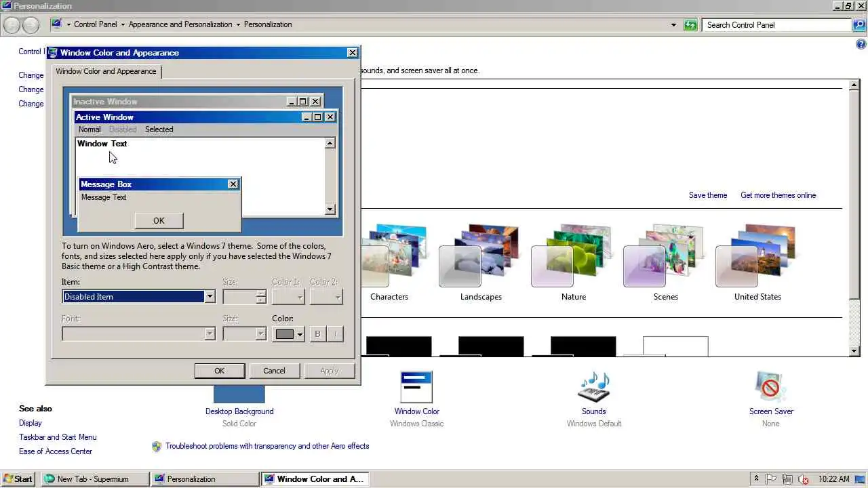The width and height of the screenshot is (868, 488).
Task: Toggle Bold font button
Action: [317, 334]
